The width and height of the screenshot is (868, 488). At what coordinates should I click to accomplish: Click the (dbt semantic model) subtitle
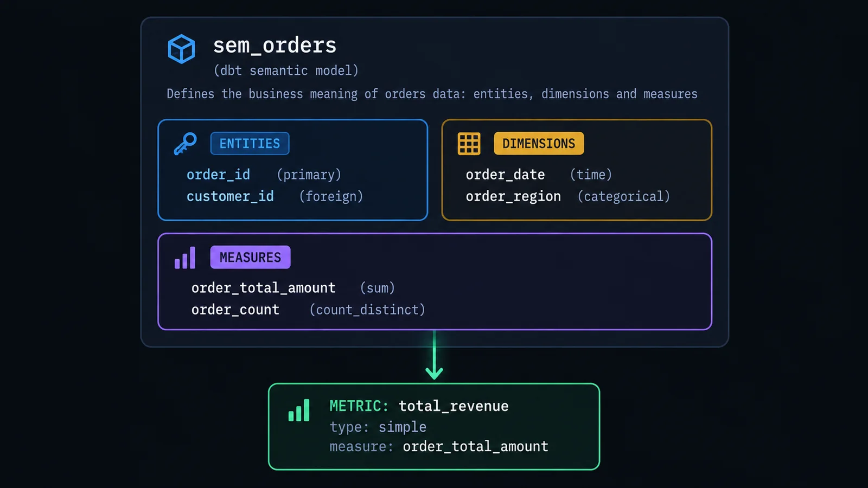coord(286,70)
